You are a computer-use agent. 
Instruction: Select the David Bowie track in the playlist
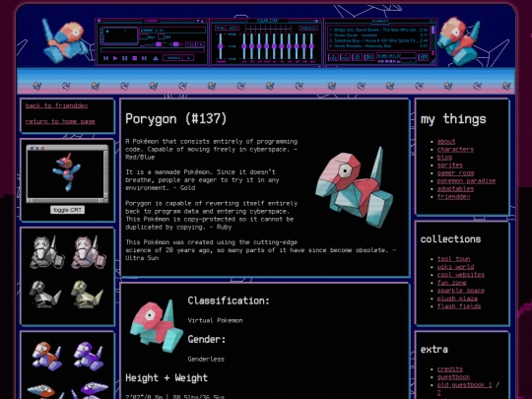point(378,30)
